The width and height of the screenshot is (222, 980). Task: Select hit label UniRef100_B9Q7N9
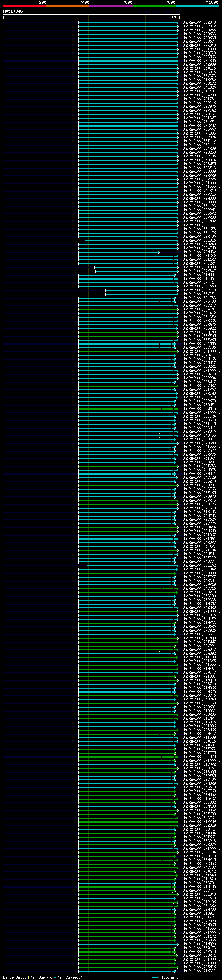[x=199, y=332]
